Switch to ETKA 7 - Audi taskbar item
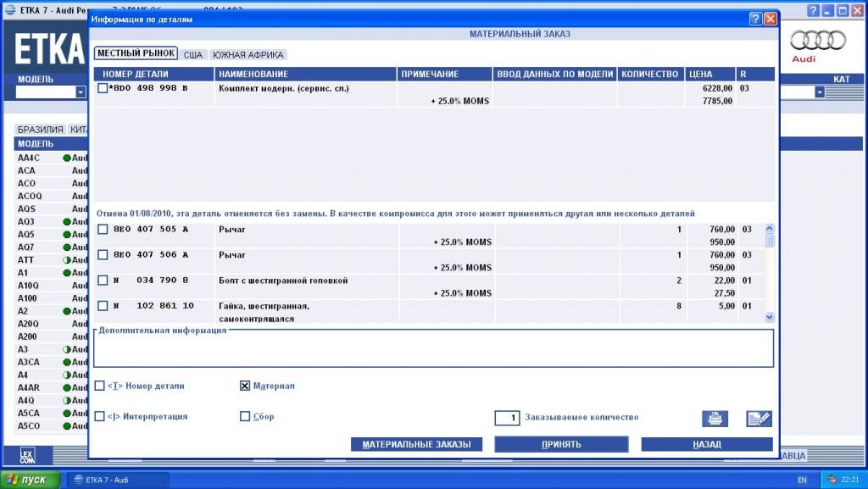 coord(118,480)
